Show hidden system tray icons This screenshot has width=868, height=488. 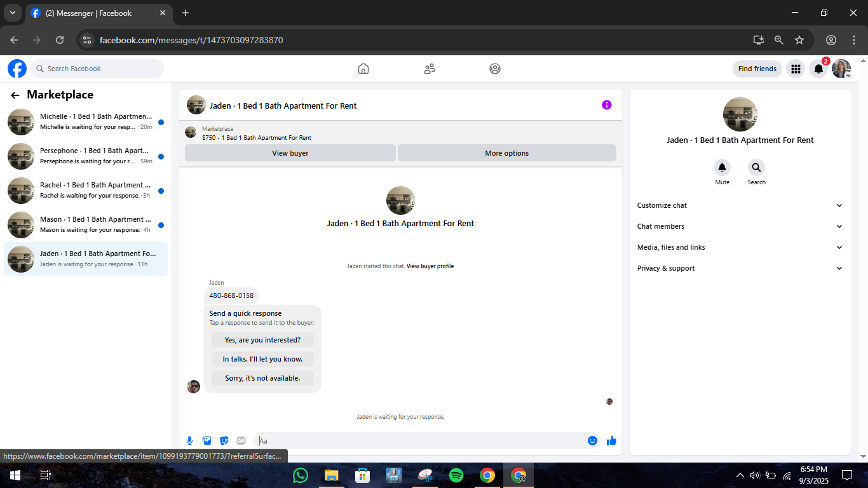point(740,475)
